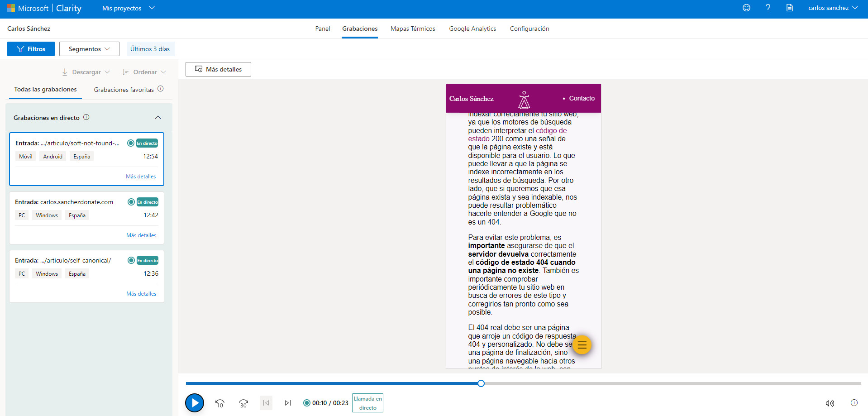The height and width of the screenshot is (416, 868).
Task: Open Más detalles for self-canonical recording
Action: point(141,294)
